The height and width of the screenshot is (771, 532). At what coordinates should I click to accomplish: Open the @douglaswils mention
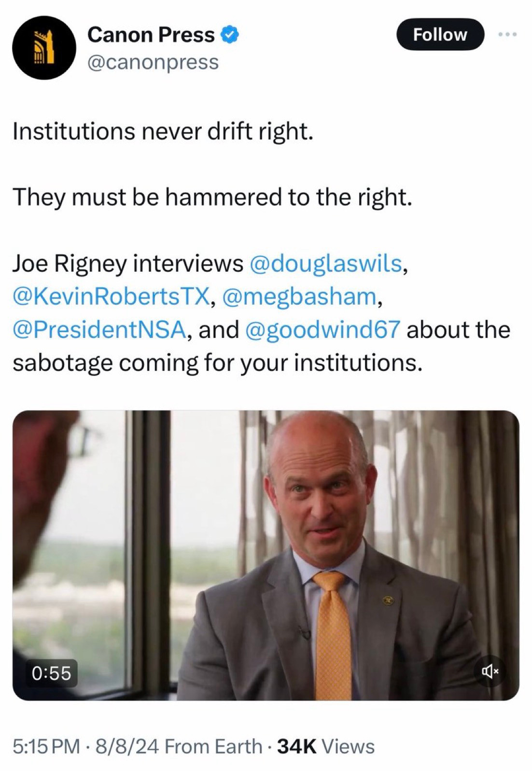[326, 264]
